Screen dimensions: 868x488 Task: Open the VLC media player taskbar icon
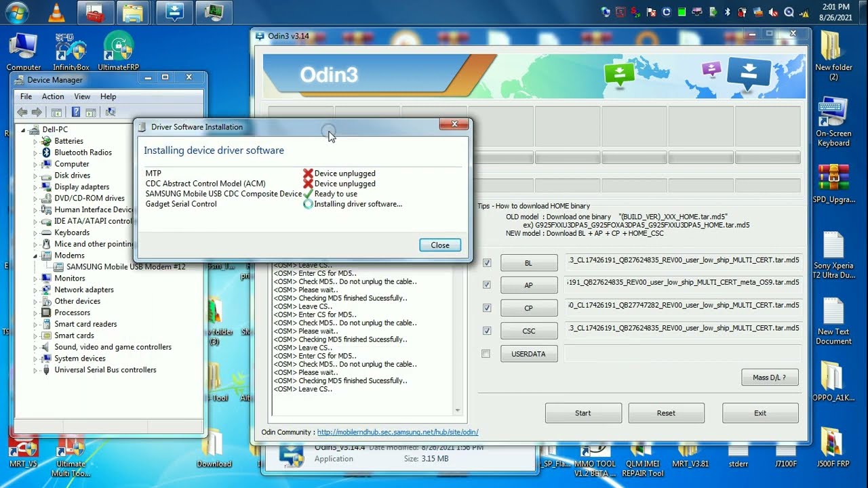tap(56, 12)
